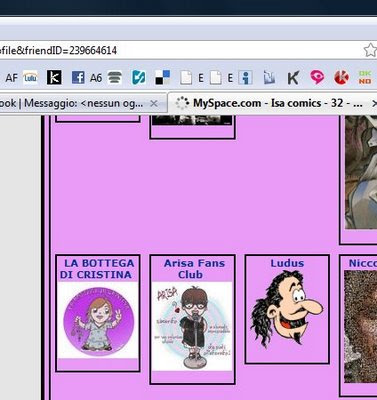
Task: Click the Ludus cartoon face thumbnail
Action: point(287,309)
